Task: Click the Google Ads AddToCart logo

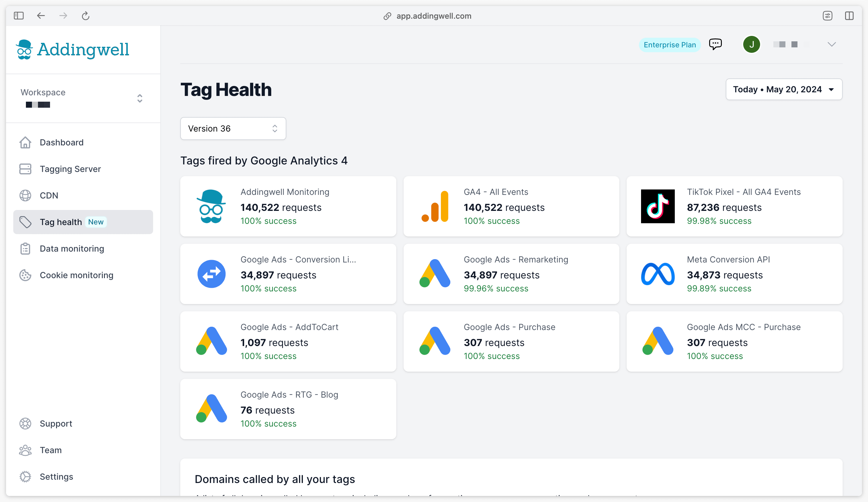Action: pos(212,341)
